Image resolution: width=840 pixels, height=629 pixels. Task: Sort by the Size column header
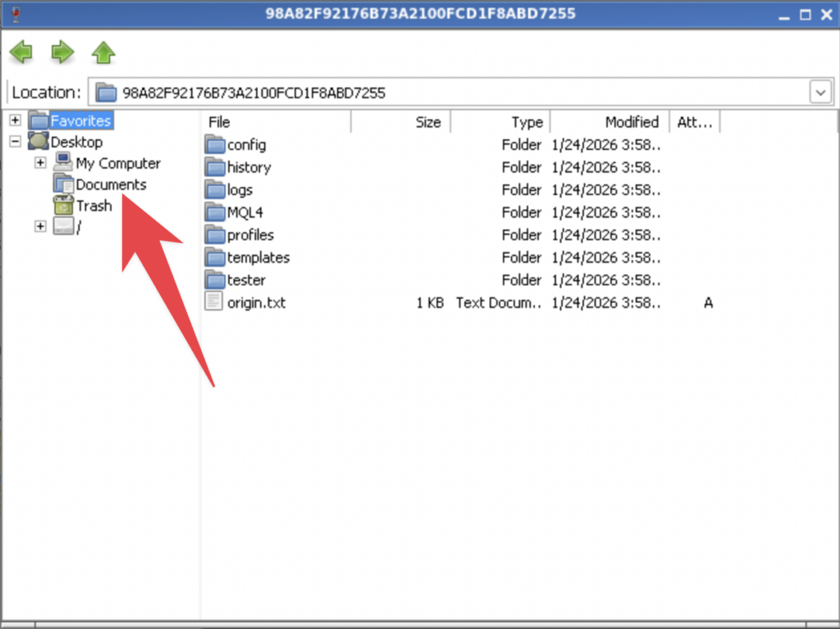click(400, 122)
